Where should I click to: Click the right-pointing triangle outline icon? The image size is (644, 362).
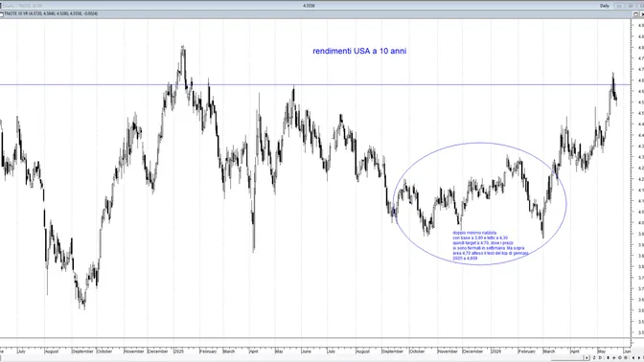click(x=601, y=358)
